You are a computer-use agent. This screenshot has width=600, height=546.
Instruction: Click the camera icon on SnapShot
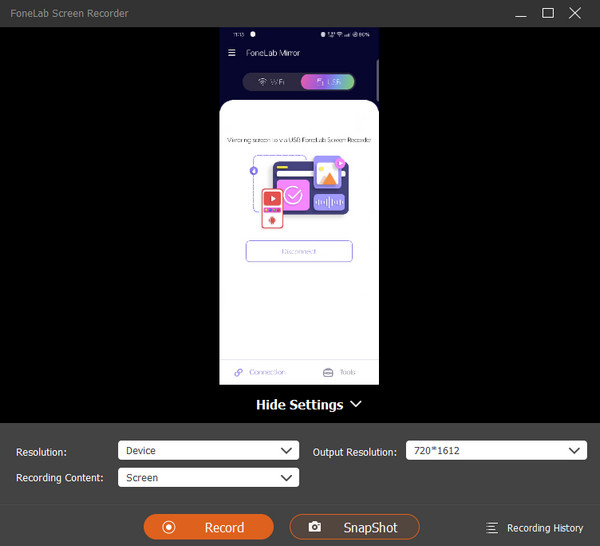[315, 527]
